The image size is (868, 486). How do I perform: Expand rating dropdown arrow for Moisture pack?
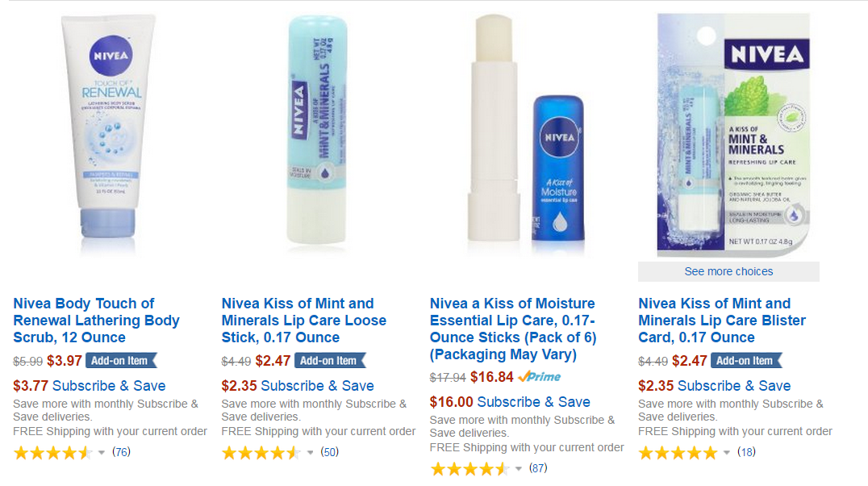click(518, 469)
